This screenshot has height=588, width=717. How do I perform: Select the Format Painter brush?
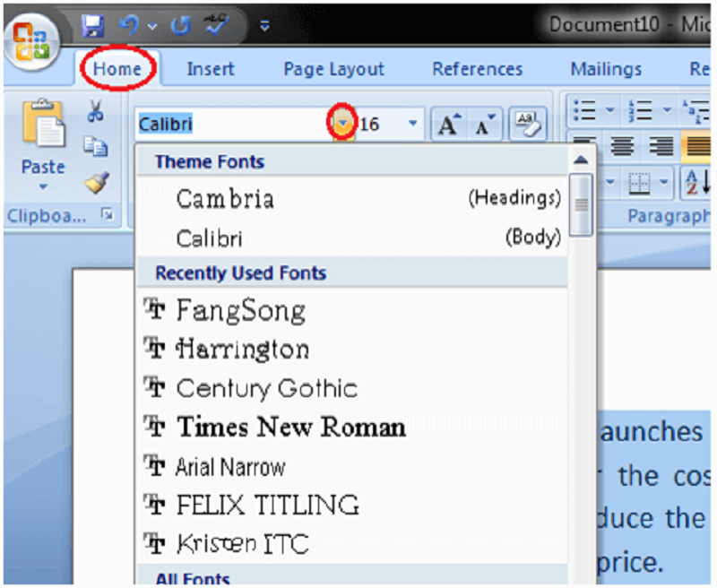tap(96, 182)
